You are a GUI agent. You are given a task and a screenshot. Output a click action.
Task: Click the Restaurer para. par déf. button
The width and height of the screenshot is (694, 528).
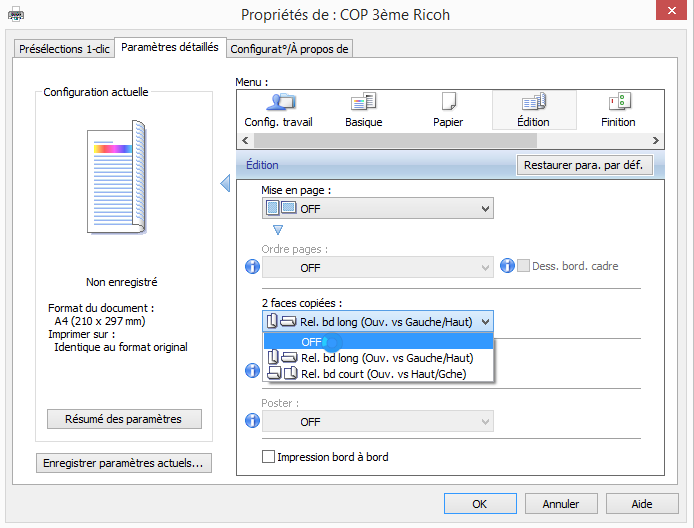click(x=584, y=165)
